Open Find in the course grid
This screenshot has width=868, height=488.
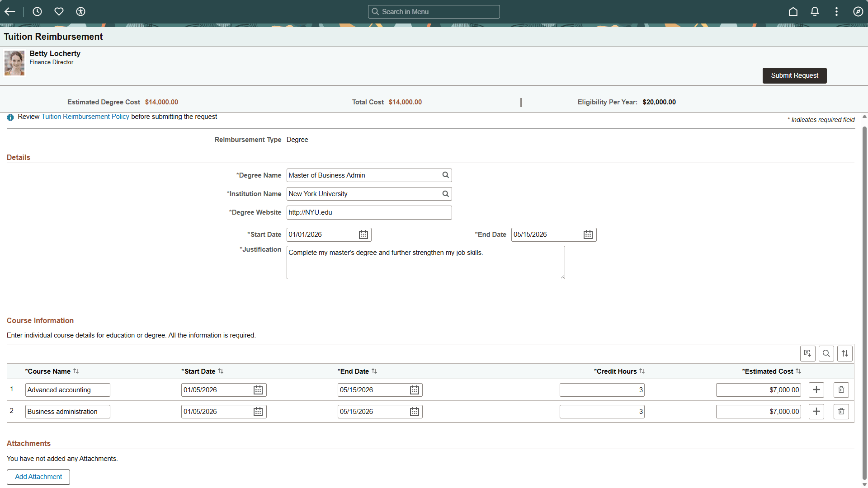[826, 353]
